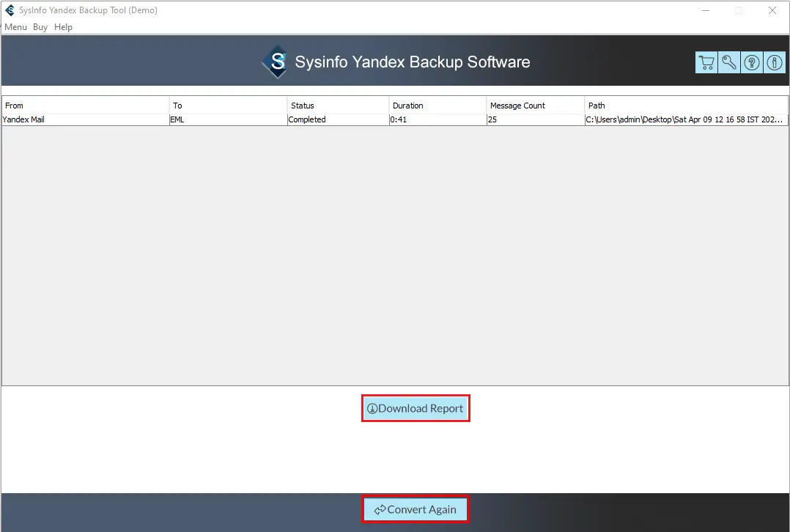Click the Path column header

point(686,106)
